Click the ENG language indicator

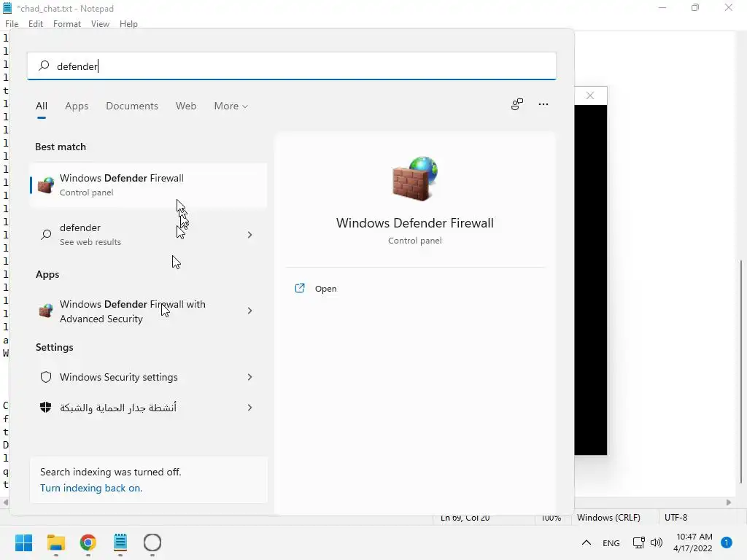(x=611, y=542)
